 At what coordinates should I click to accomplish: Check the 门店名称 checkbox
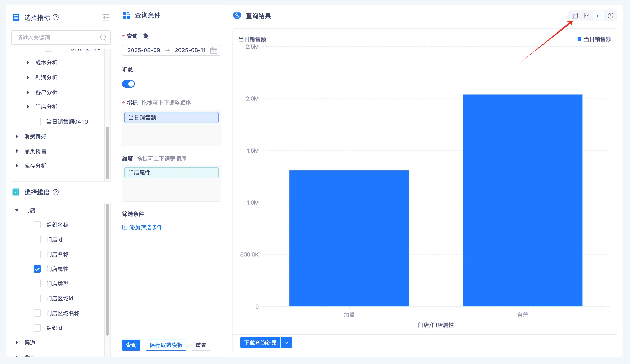point(37,254)
